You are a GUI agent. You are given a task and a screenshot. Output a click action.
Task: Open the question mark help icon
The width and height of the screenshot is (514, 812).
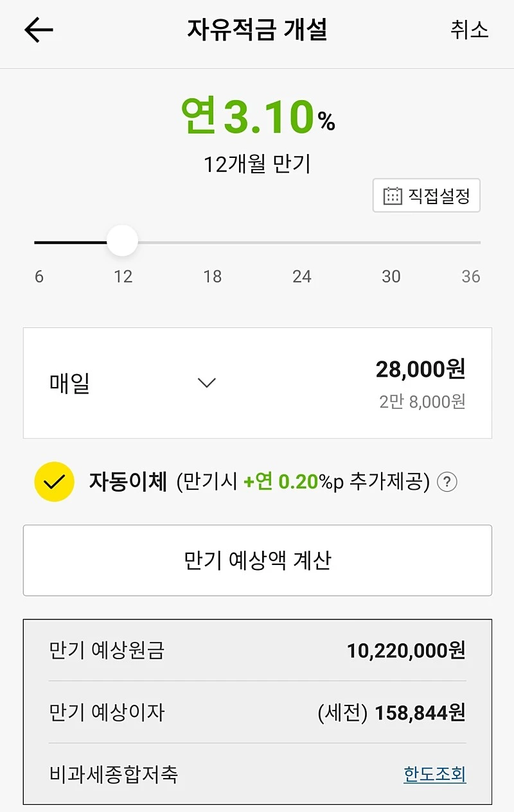click(x=447, y=482)
